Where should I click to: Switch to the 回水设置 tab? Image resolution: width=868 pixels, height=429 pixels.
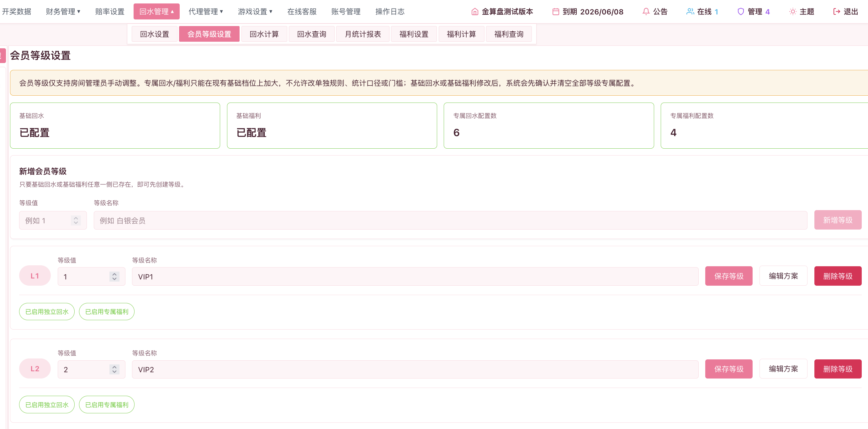pyautogui.click(x=154, y=34)
